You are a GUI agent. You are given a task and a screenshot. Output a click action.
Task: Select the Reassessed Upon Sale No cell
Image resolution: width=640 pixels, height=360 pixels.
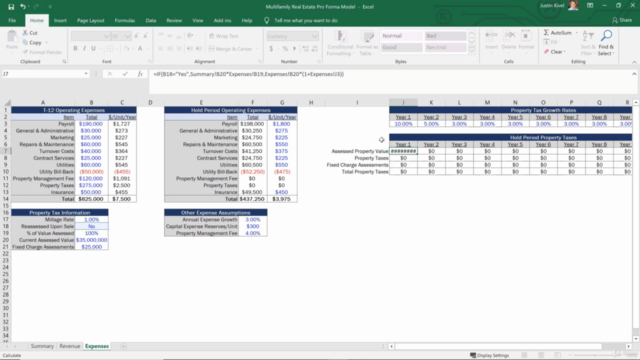coord(91,226)
